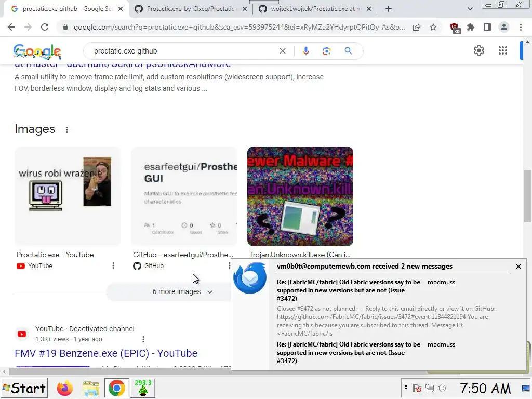
Task: Open Google apps grid
Action: coord(503,50)
